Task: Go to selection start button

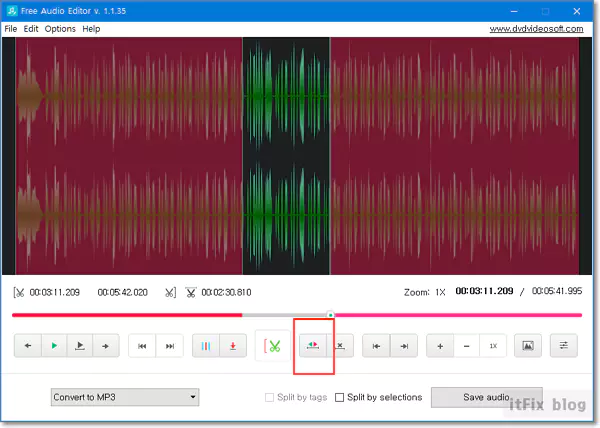Action: [376, 346]
